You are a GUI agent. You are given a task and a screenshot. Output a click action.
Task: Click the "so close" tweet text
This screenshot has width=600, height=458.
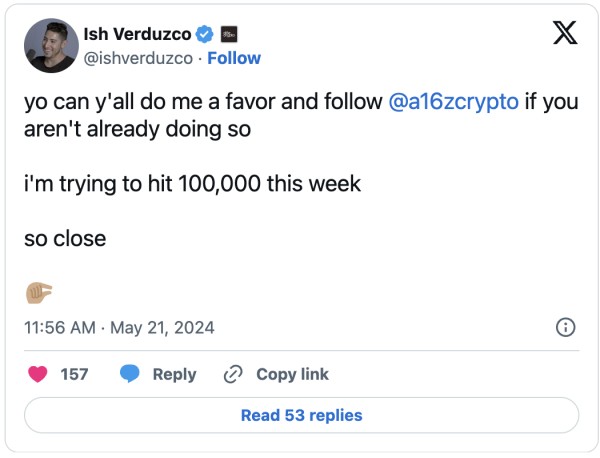65,240
